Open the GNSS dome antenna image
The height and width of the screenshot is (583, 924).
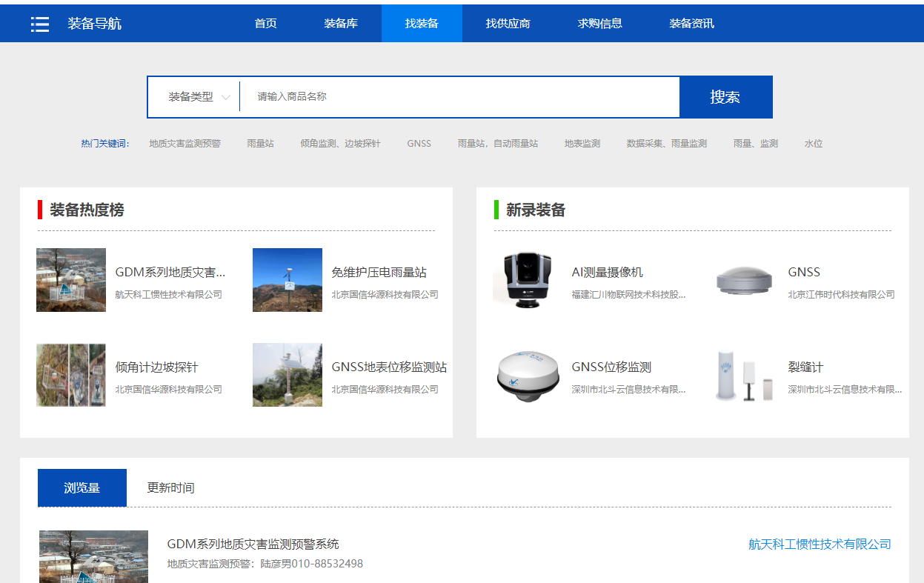tap(744, 280)
